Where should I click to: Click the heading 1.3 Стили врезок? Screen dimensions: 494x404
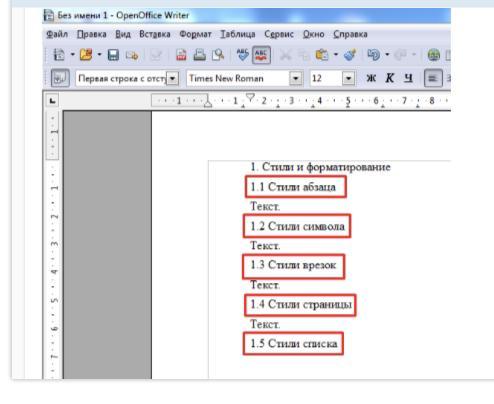(x=293, y=265)
